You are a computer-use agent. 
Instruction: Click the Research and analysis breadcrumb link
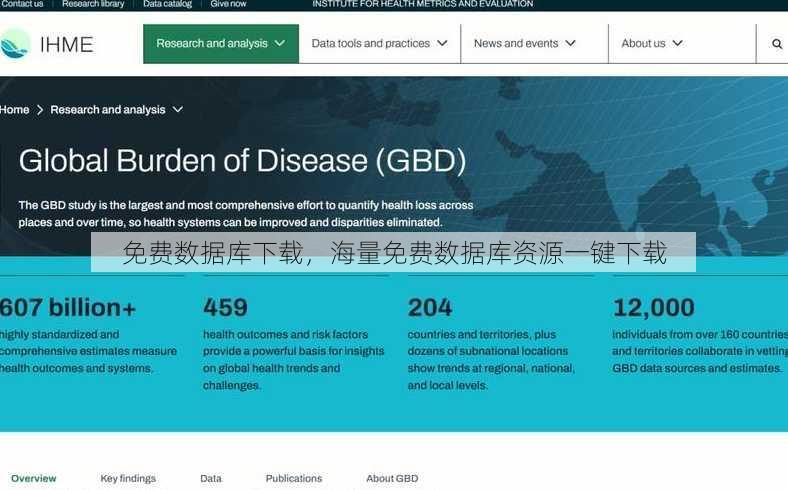[108, 110]
